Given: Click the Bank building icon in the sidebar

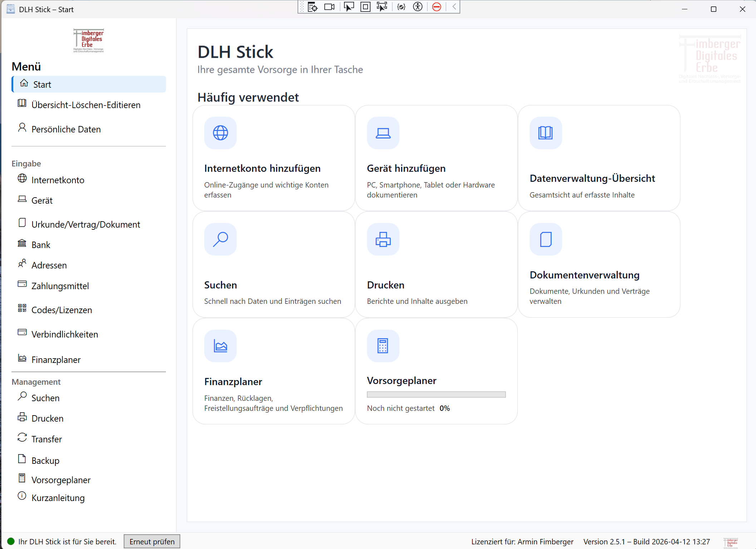Looking at the screenshot, I should (22, 243).
